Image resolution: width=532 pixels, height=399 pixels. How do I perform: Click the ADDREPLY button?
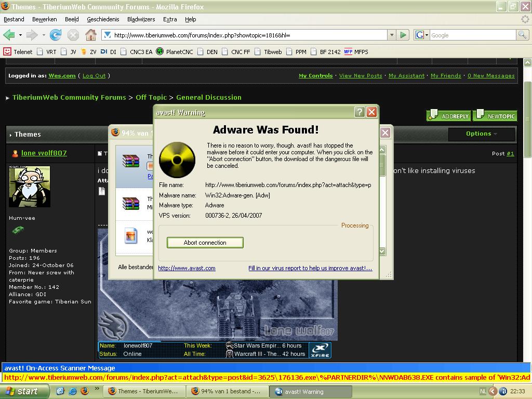tap(448, 116)
